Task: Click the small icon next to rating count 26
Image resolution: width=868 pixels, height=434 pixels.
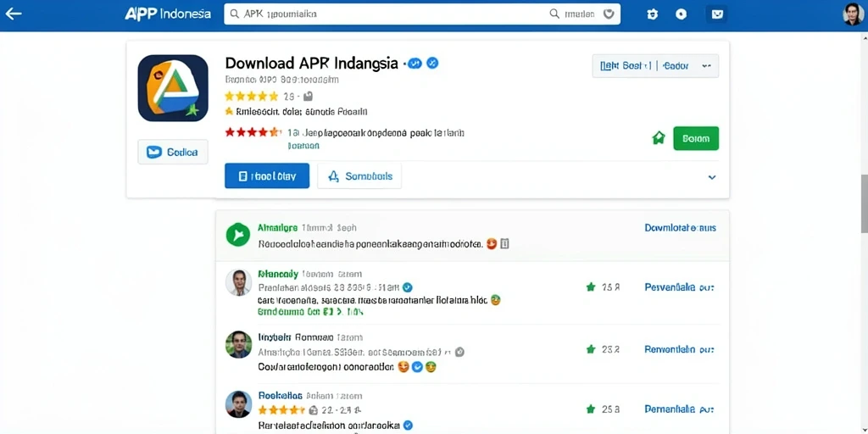Action: [x=309, y=97]
